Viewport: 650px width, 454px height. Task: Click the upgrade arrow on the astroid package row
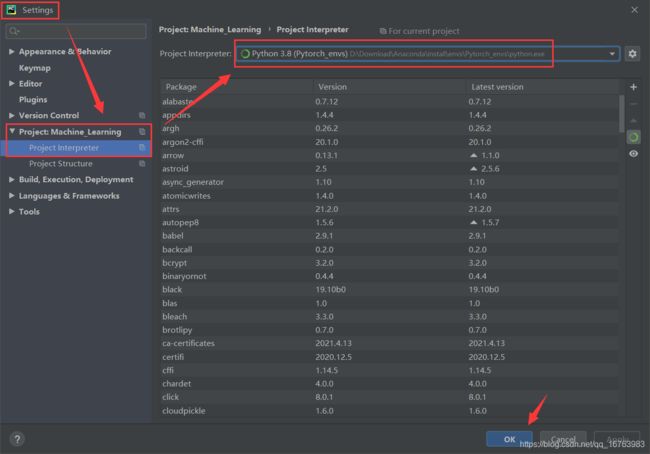[x=473, y=169]
